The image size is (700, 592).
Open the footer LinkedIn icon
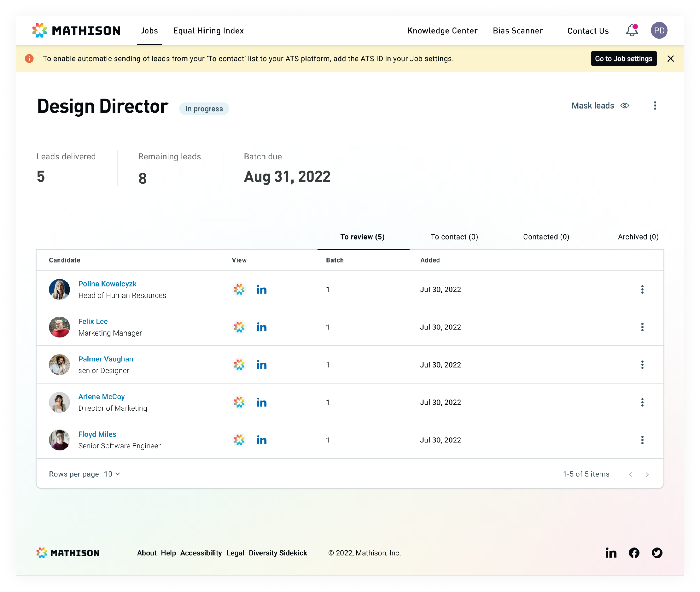pos(611,553)
